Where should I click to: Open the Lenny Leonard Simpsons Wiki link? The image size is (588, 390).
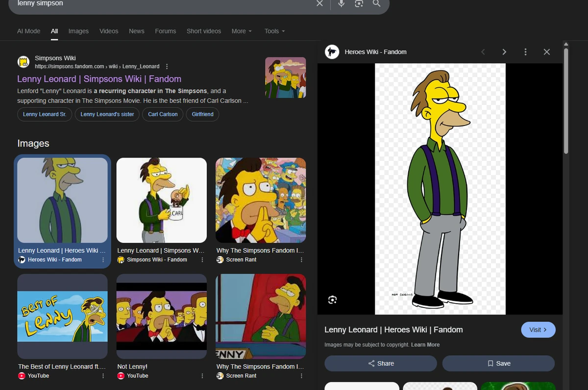97,78
